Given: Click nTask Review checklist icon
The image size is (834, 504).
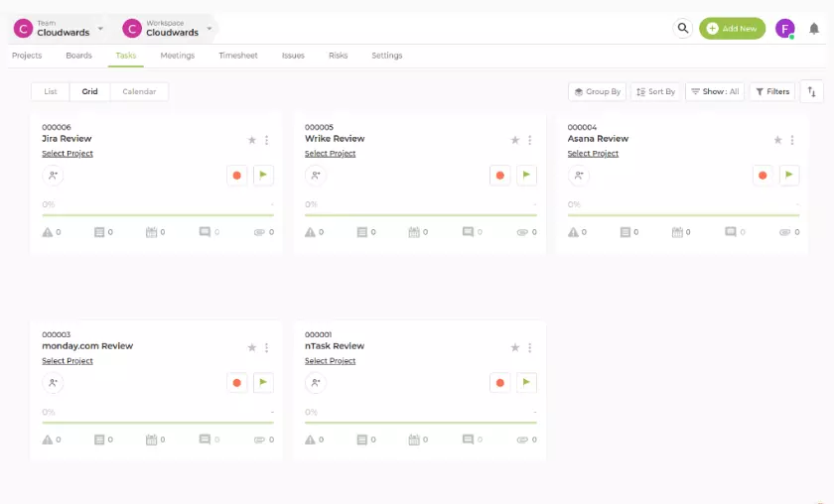Looking at the screenshot, I should click(362, 440).
